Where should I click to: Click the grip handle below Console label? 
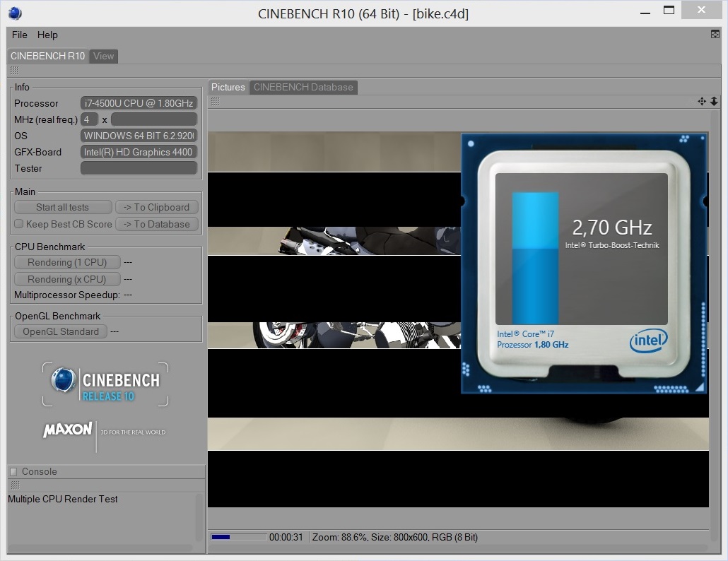[x=15, y=485]
